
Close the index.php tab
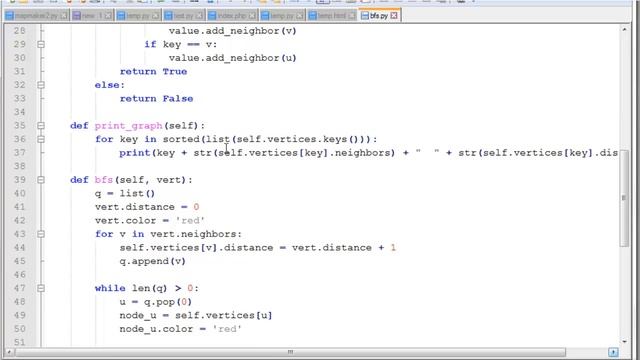tap(253, 16)
